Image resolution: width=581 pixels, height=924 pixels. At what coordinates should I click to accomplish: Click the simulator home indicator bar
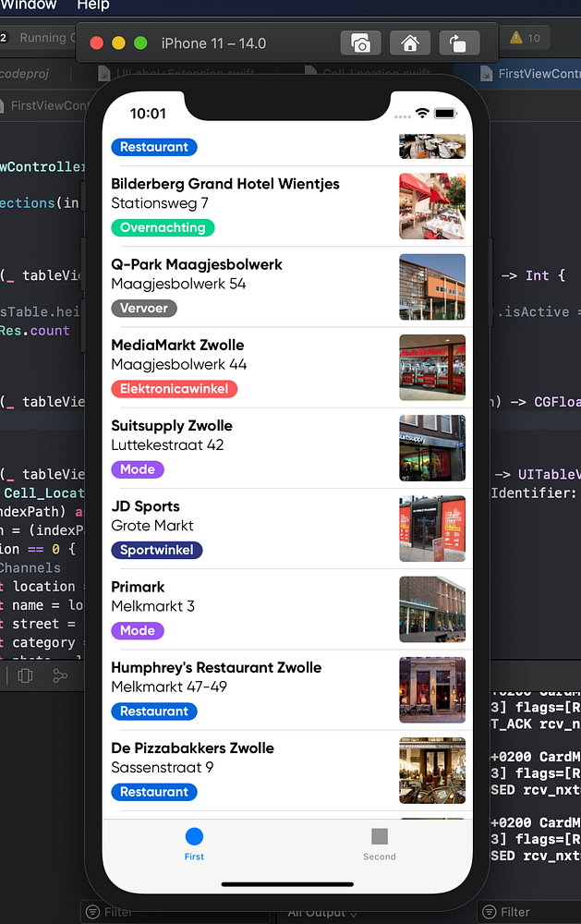287,884
